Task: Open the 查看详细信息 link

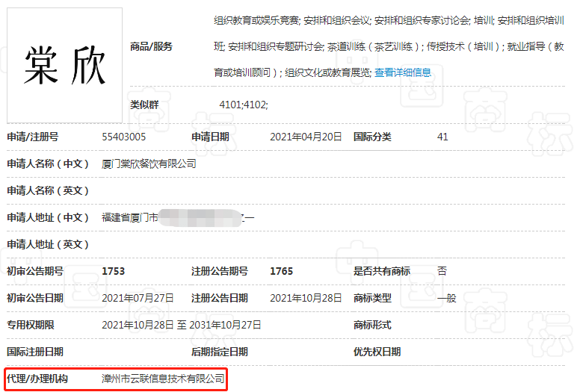Action: [x=403, y=72]
